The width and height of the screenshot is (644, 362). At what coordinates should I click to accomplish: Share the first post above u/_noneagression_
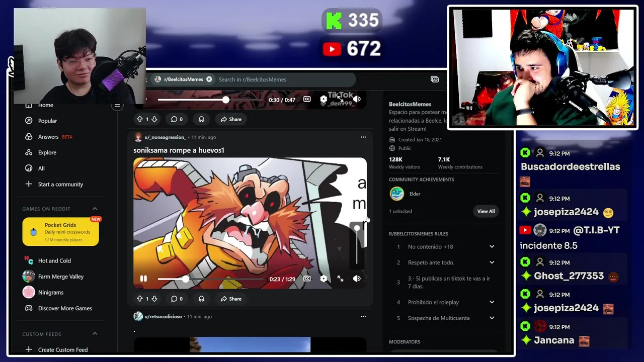(x=231, y=119)
